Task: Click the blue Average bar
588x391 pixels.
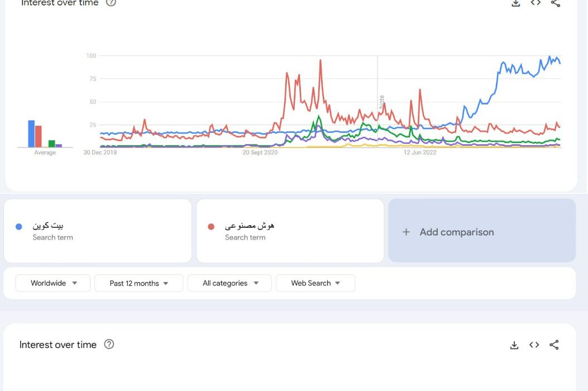Action: click(31, 133)
